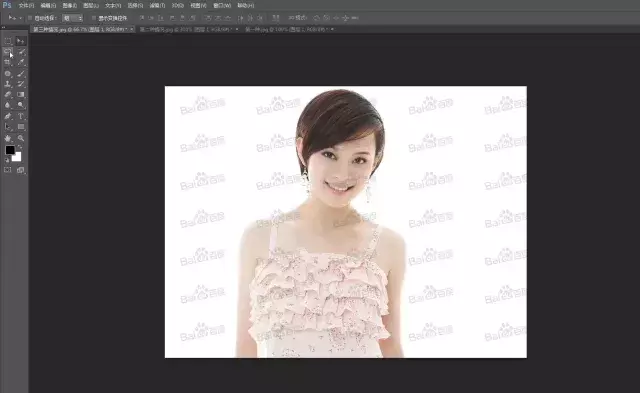Select the Crop tool
640x393 pixels.
[x=8, y=62]
